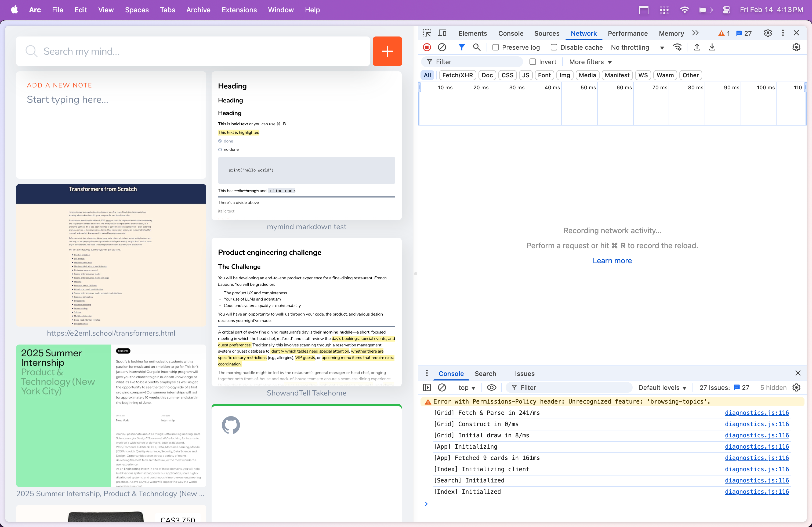Screen dimensions: 812x527
Task: Open drawer three-dot menu
Action: pyautogui.click(x=427, y=373)
